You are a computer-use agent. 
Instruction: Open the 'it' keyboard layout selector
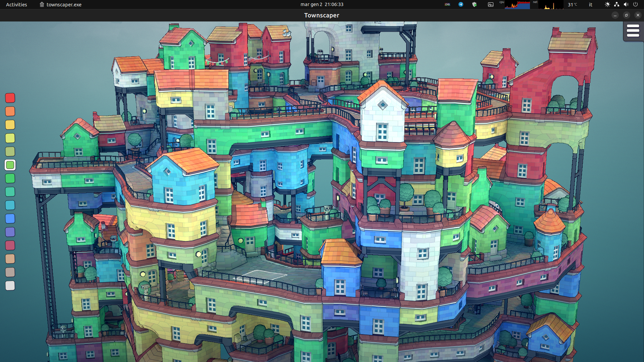tap(591, 4)
